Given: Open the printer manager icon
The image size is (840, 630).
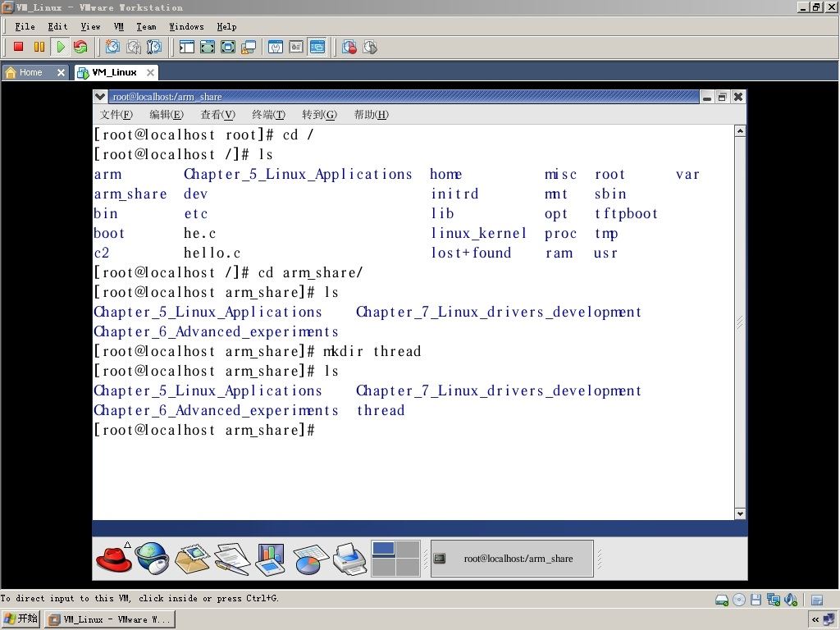Looking at the screenshot, I should (x=349, y=559).
